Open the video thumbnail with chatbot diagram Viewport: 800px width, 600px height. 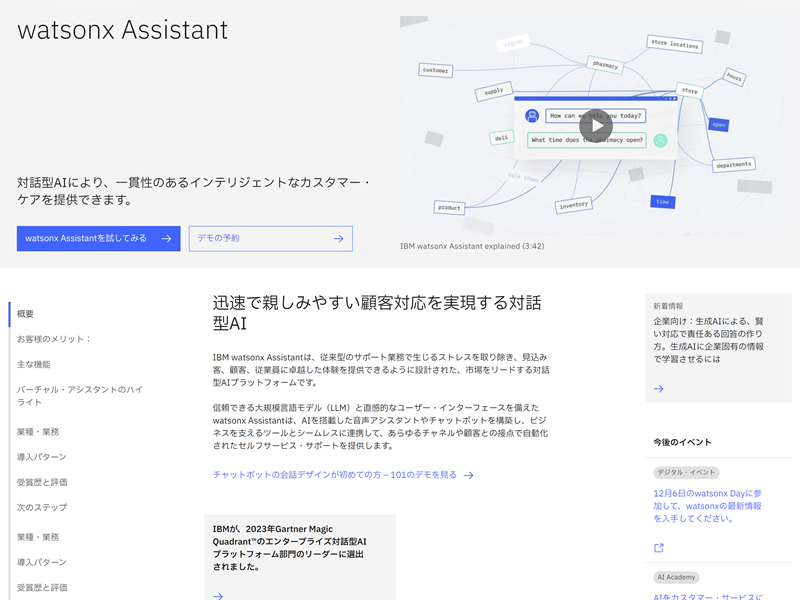pos(595,126)
